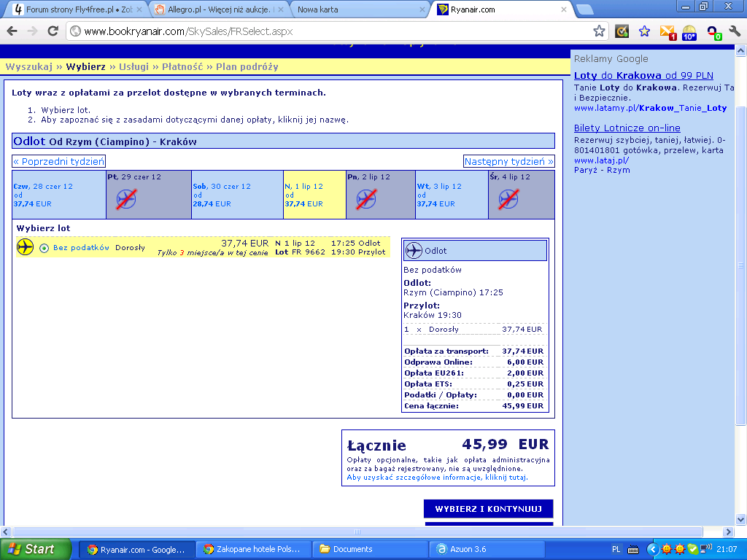Open Azuon 3.6 from the taskbar
The image size is (747, 560).
coord(487,549)
